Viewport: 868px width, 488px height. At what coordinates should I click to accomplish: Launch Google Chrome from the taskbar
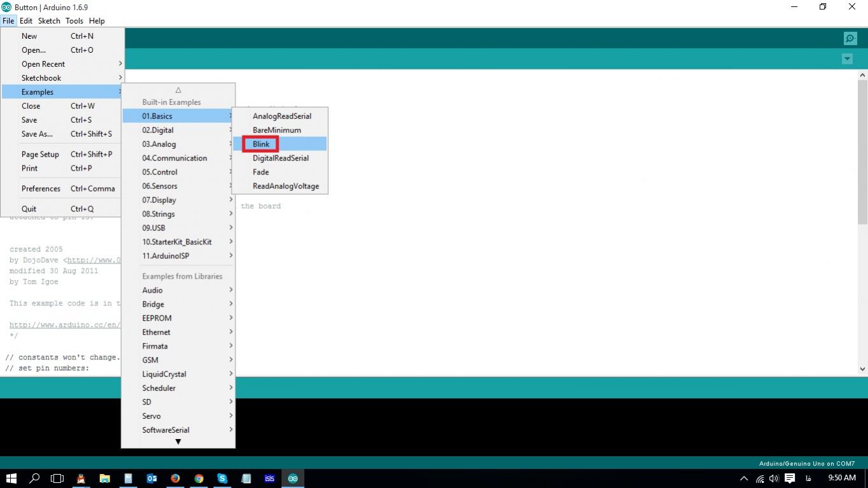[x=199, y=478]
